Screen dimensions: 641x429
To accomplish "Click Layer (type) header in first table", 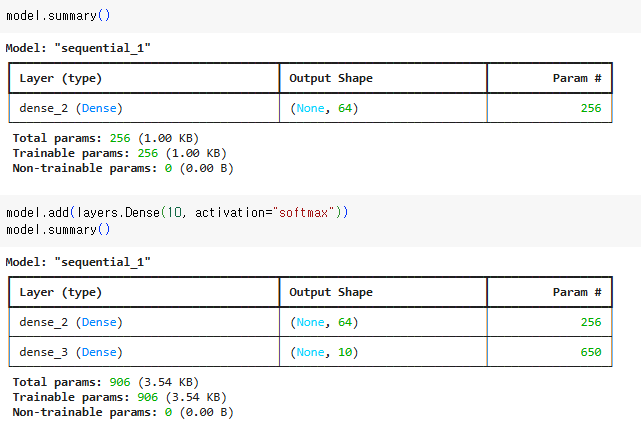I will (61, 78).
